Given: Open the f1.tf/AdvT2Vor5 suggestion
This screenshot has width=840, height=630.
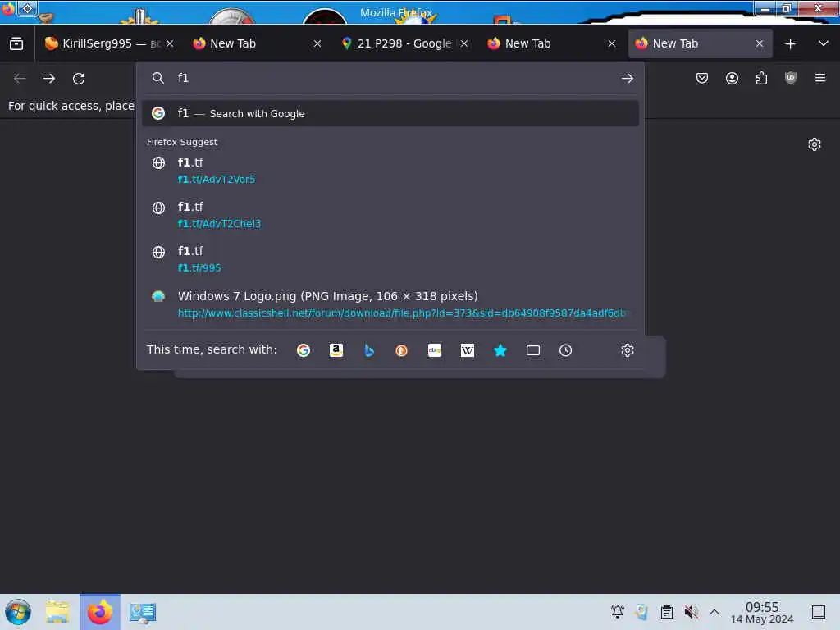Looking at the screenshot, I should coord(390,171).
